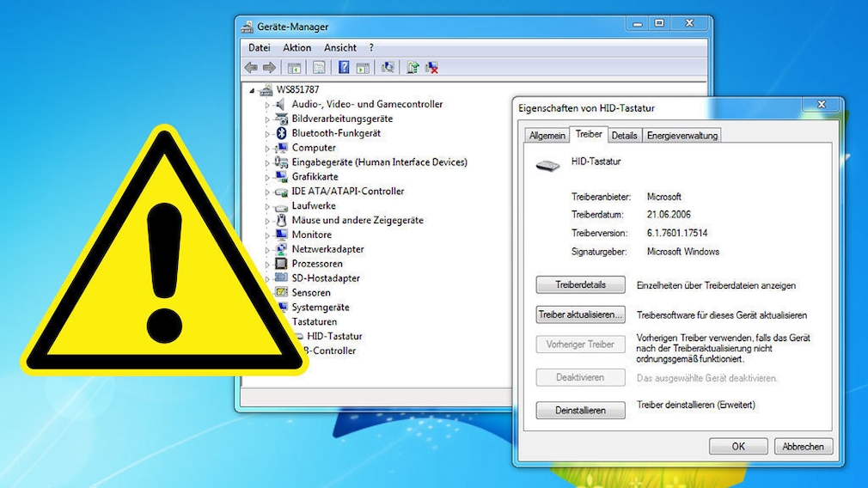Image resolution: width=868 pixels, height=488 pixels.
Task: Select the Systemgeräte tree entry
Action: 321,307
